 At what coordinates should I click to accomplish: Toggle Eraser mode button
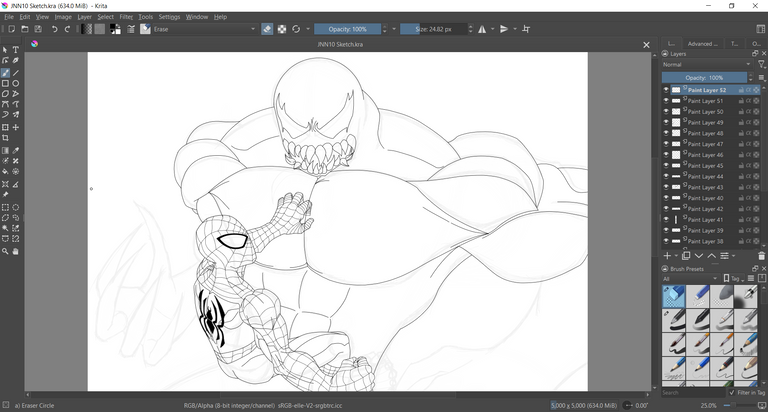(x=267, y=29)
